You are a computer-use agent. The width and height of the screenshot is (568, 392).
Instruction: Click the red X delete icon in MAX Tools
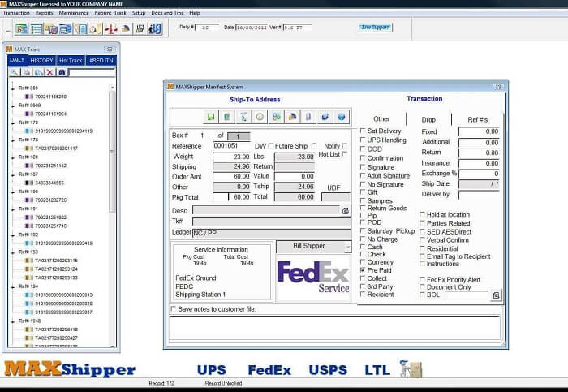point(50,72)
